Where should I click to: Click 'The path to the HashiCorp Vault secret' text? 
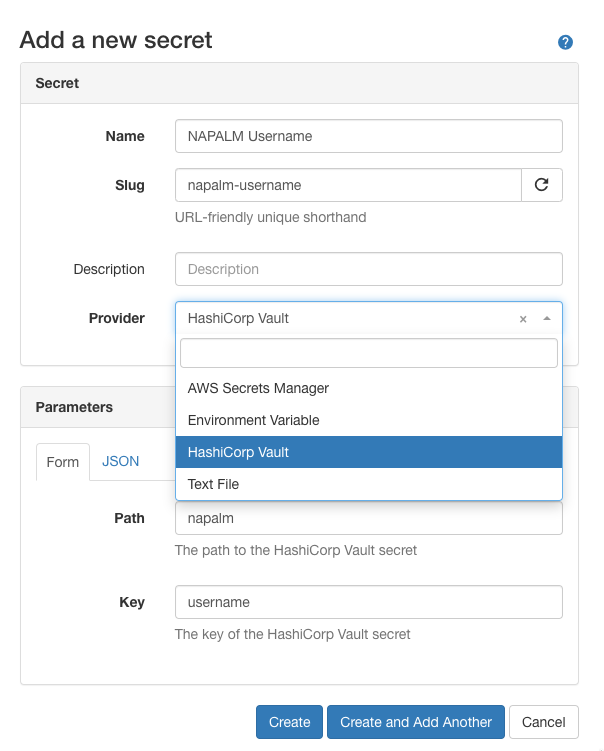(x=296, y=550)
